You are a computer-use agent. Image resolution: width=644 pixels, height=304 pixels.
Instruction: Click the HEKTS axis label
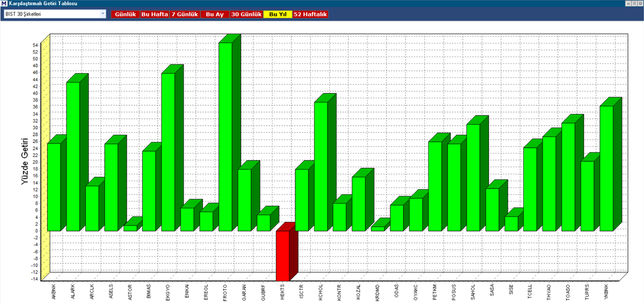(x=282, y=291)
